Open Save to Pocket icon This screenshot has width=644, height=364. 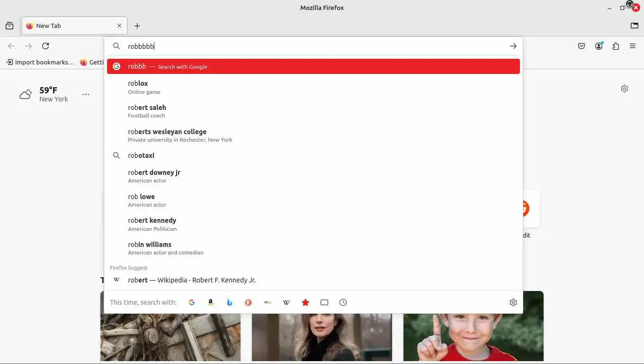[581, 46]
